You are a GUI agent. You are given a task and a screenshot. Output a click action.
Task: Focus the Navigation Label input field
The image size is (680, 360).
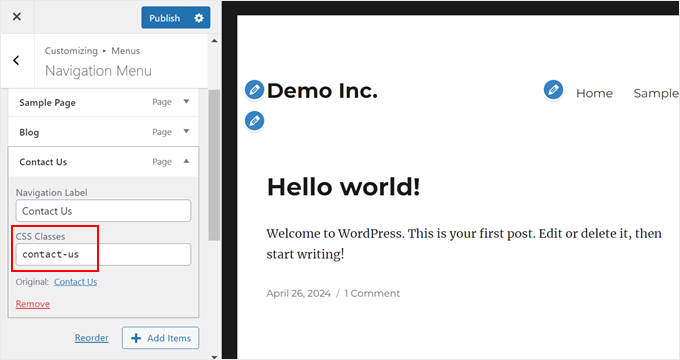[103, 211]
